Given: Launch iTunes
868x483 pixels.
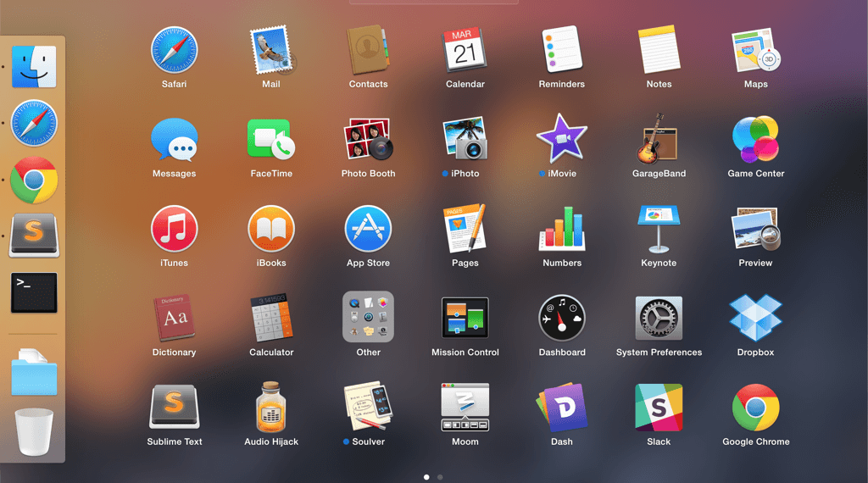Looking at the screenshot, I should tap(175, 229).
